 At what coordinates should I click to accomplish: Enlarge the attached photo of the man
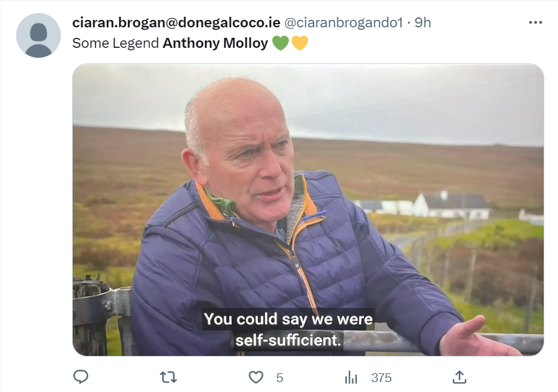coord(308,210)
